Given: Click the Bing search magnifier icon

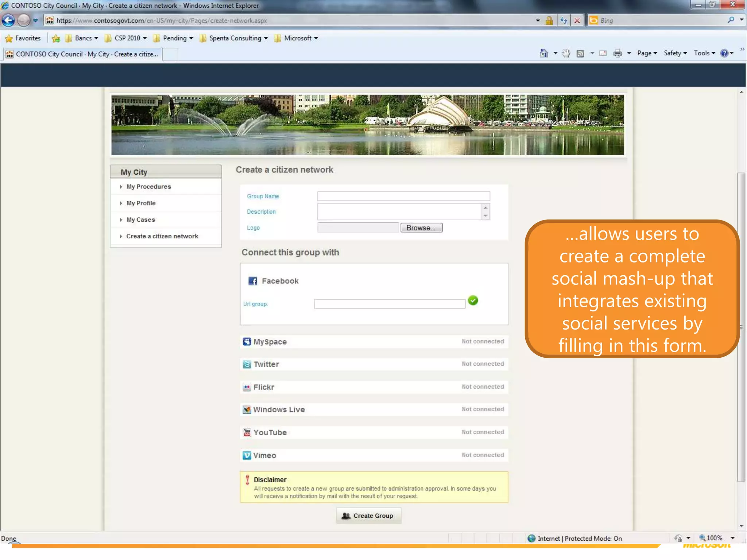Looking at the screenshot, I should pyautogui.click(x=731, y=20).
